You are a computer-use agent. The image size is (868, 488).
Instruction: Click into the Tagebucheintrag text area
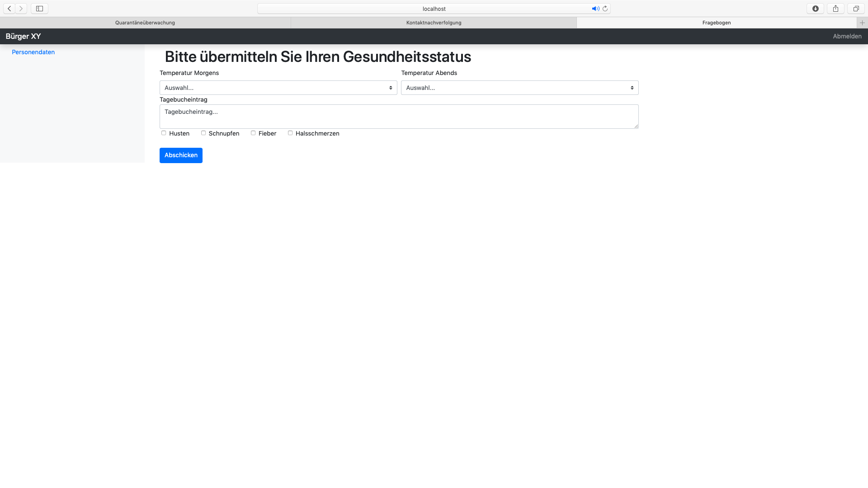click(399, 117)
